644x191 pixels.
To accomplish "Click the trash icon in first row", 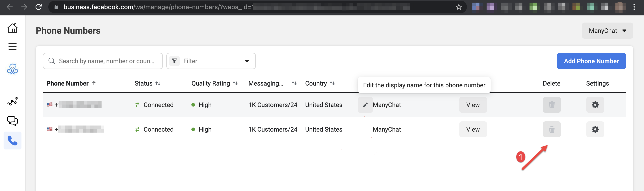I will click(551, 105).
